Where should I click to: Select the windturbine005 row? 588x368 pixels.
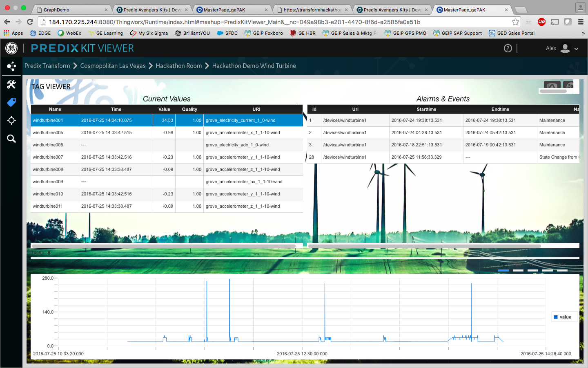[x=167, y=132]
